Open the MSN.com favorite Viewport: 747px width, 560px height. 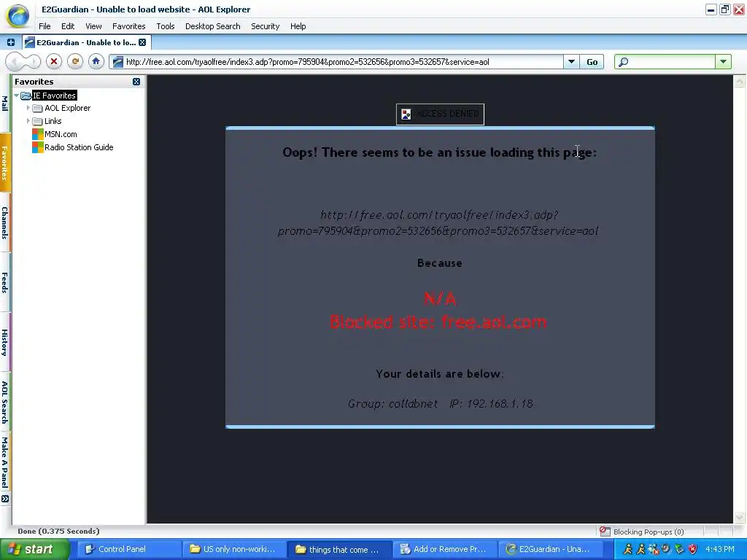point(61,134)
